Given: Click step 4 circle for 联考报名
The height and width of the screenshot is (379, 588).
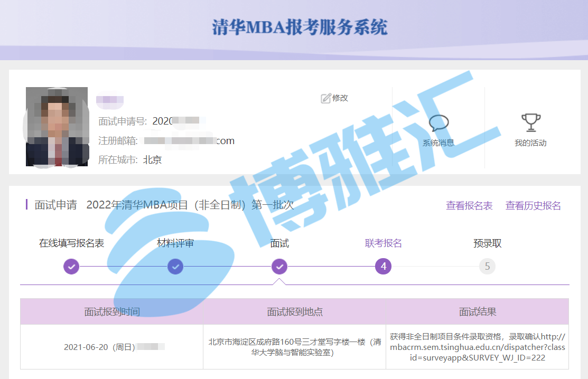Looking at the screenshot, I should (x=383, y=266).
